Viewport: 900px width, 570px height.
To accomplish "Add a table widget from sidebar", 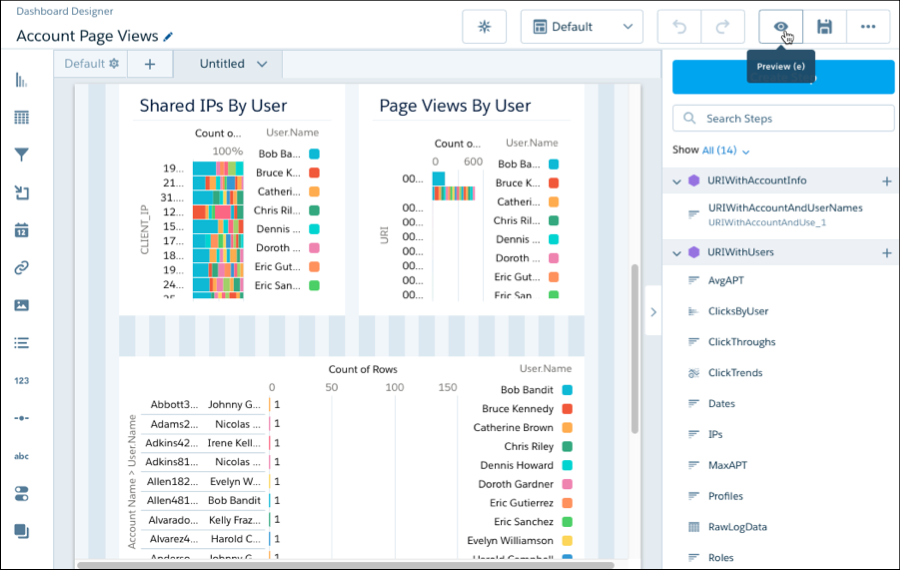I will pos(21,118).
